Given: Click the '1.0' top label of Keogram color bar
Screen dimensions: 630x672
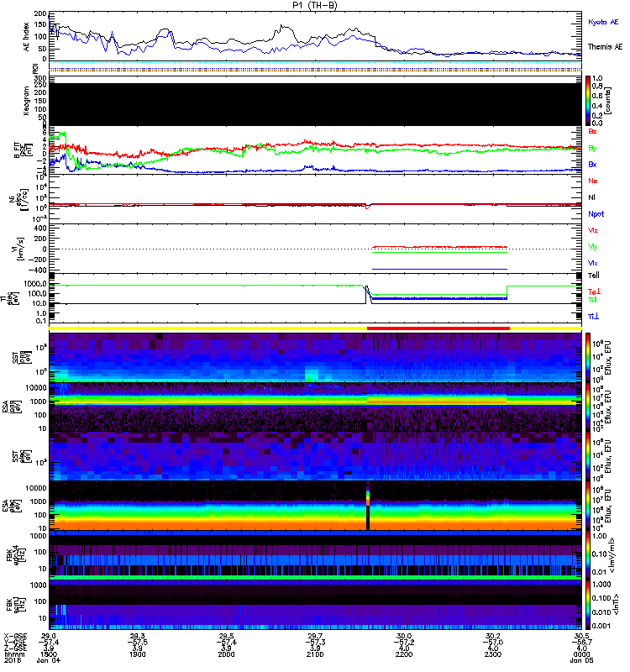Looking at the screenshot, I should click(597, 78).
